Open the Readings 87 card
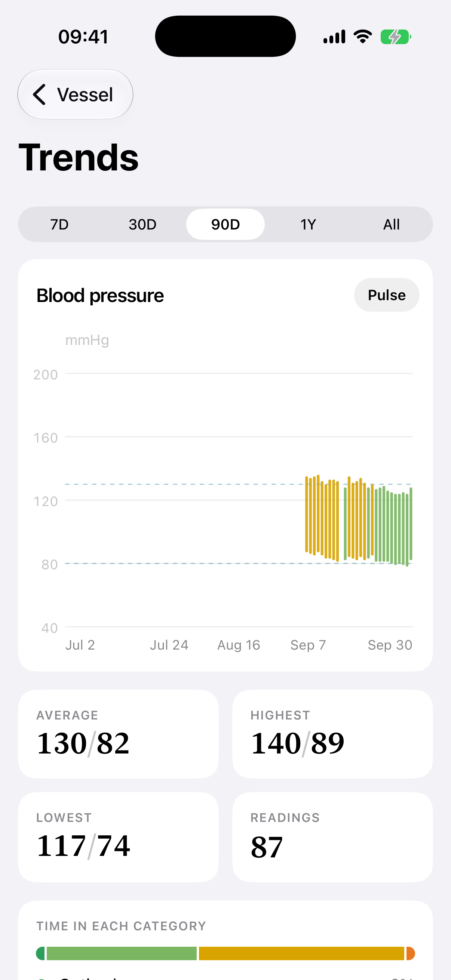The image size is (451, 980). [x=332, y=837]
